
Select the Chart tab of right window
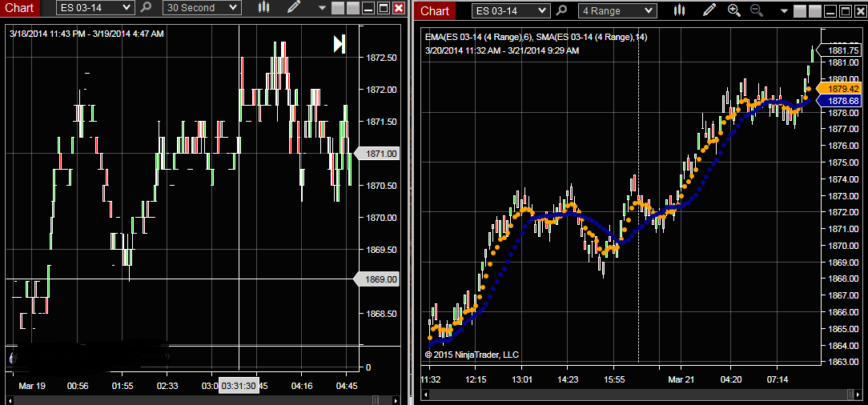[436, 11]
